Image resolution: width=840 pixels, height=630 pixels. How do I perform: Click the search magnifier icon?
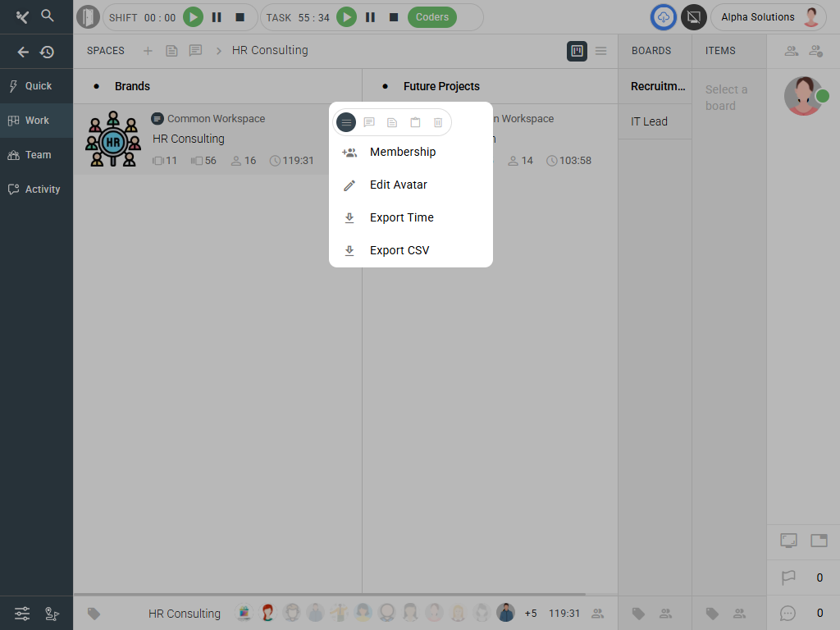tap(48, 16)
